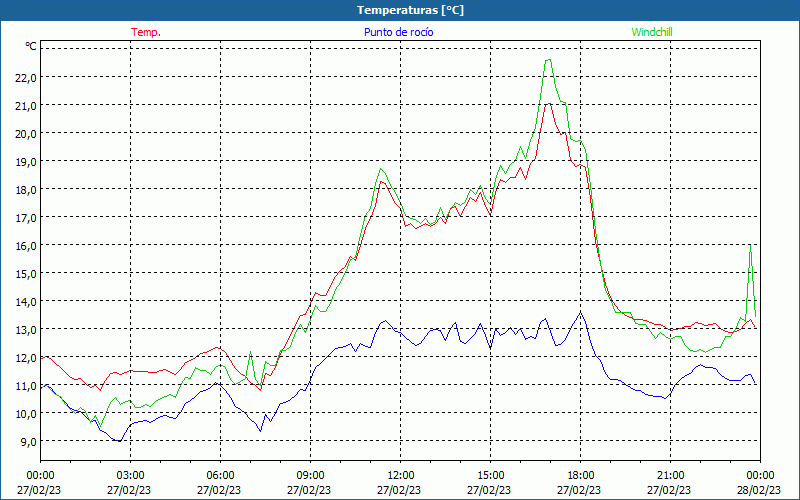Click the 21,0 y-axis value
This screenshot has height=500, width=800.
27,106
